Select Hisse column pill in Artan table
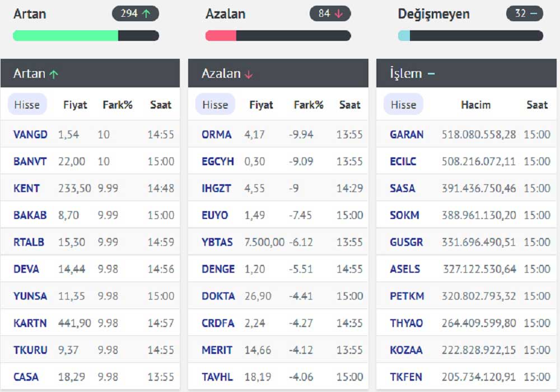560x392 pixels. pyautogui.click(x=27, y=105)
